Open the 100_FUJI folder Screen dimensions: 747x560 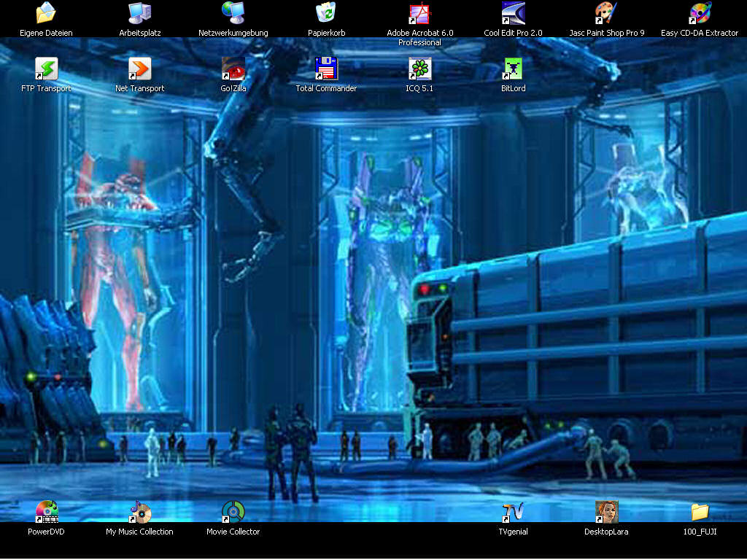(700, 512)
